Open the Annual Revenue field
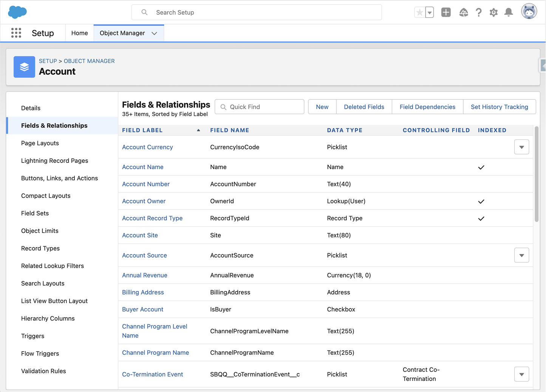The width and height of the screenshot is (546, 392). pyautogui.click(x=145, y=275)
